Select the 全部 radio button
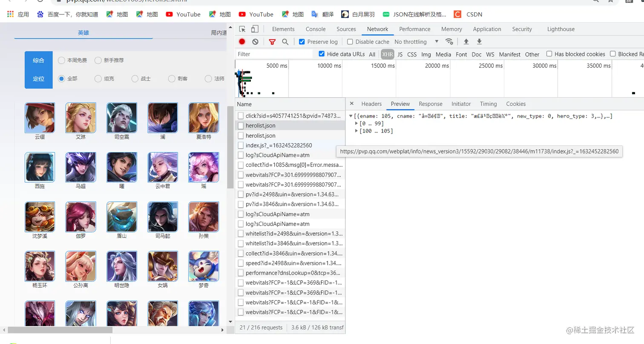This screenshot has width=644, height=344. tap(61, 78)
